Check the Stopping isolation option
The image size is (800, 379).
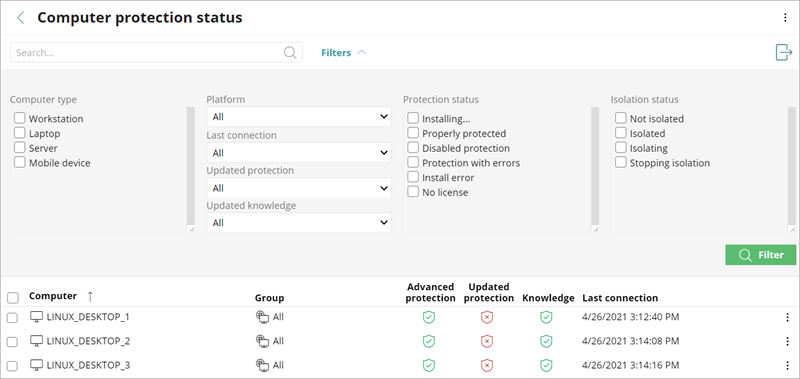point(620,163)
